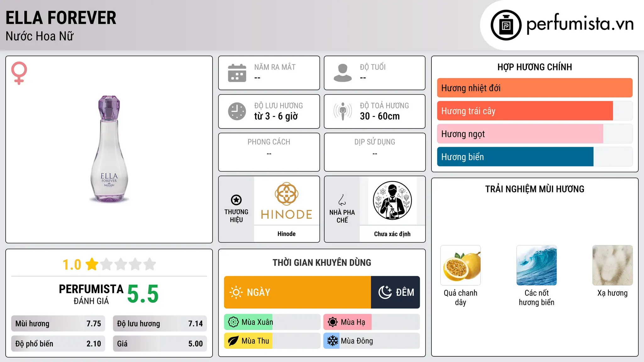This screenshot has width=644, height=362.
Task: Click the Hinode brand logo
Action: [x=286, y=200]
